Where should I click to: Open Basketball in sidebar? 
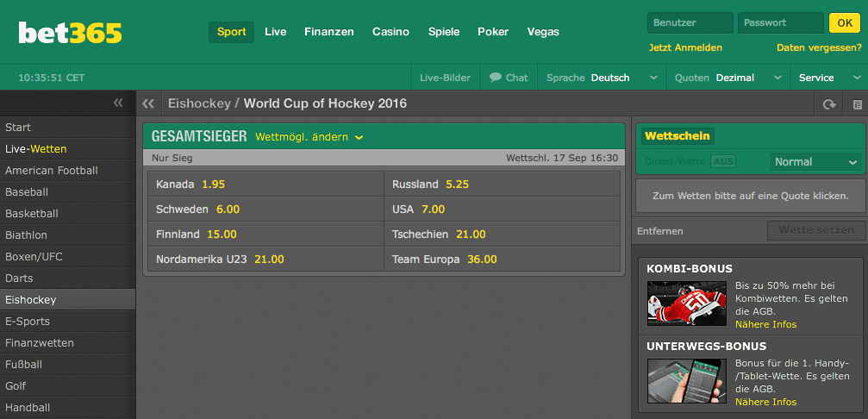point(67,214)
